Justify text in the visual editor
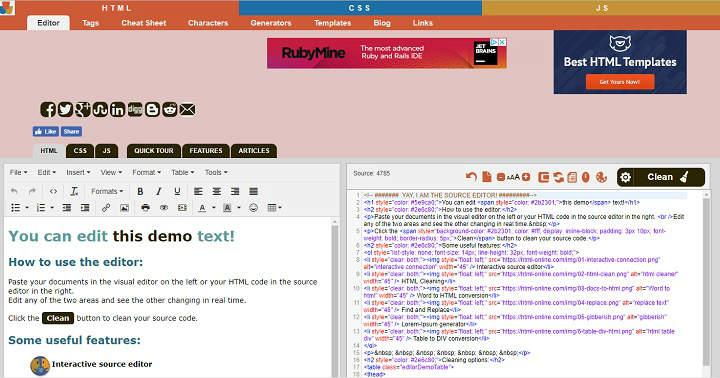This screenshot has height=378, width=720. (253, 191)
